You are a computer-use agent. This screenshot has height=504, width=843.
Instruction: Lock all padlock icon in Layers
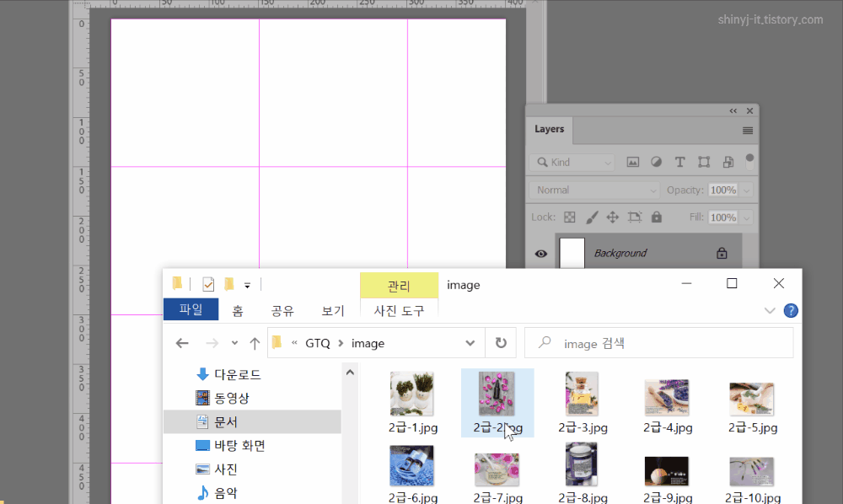[657, 217]
